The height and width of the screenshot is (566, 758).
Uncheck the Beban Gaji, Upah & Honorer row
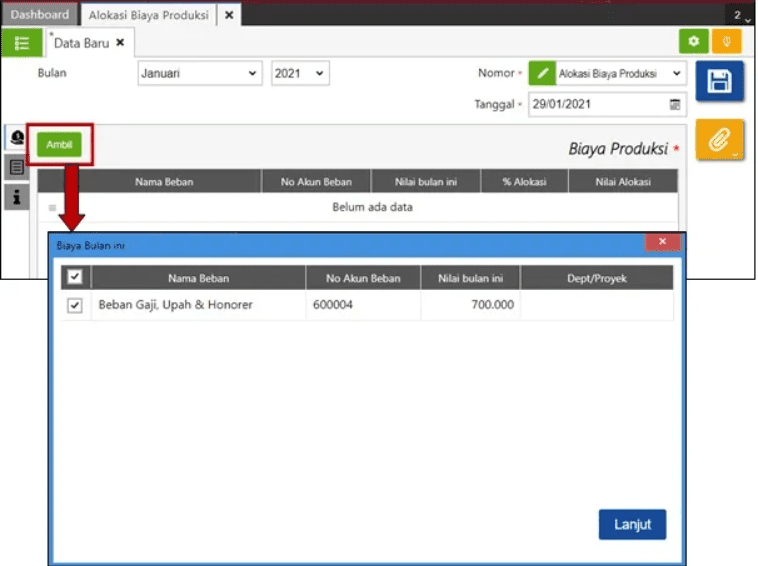[x=75, y=305]
